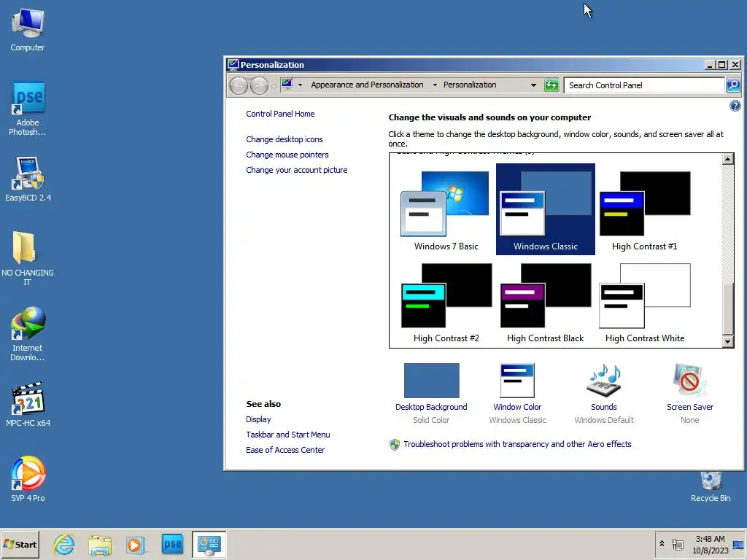Click the Search Control Panel field

(x=644, y=85)
